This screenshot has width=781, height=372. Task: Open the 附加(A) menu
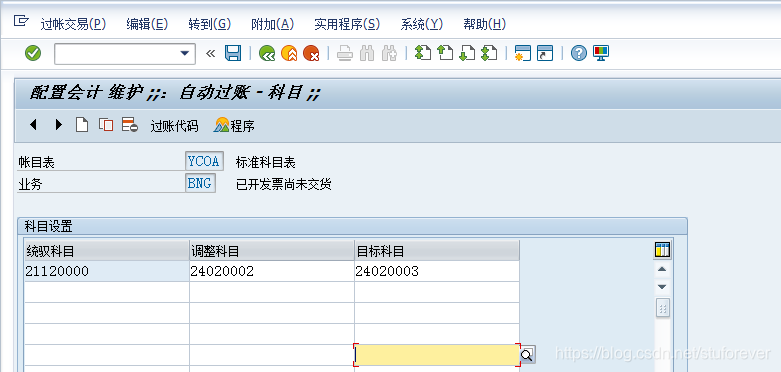272,24
